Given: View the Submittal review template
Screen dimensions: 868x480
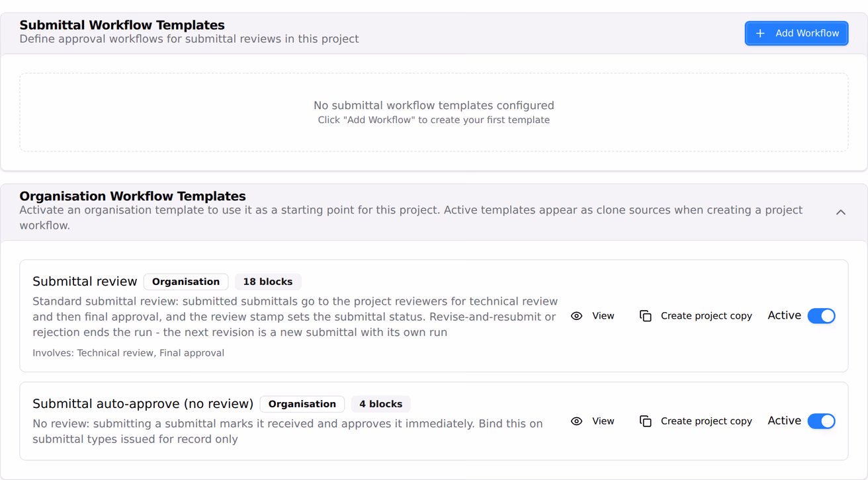Looking at the screenshot, I should click(x=593, y=316).
